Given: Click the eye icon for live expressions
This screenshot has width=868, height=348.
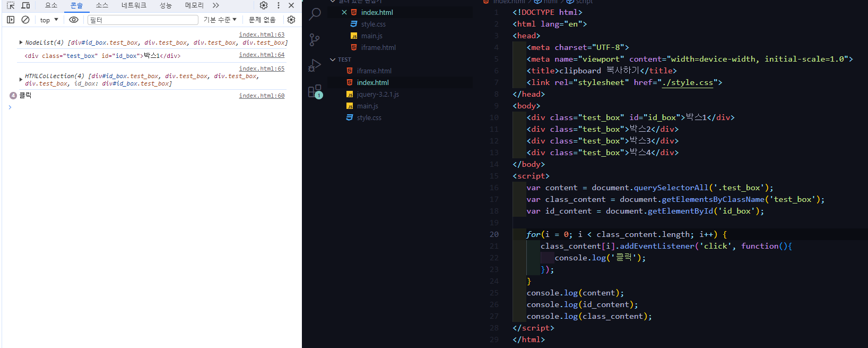Looking at the screenshot, I should click(74, 20).
